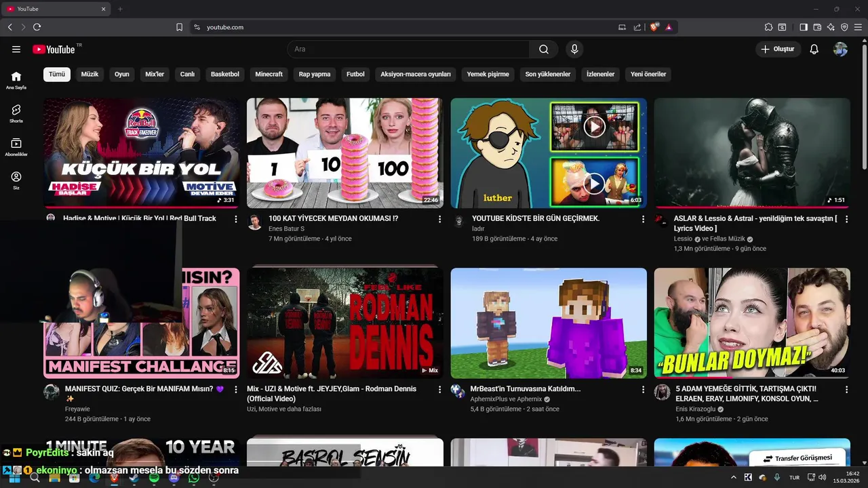Image resolution: width=868 pixels, height=488 pixels.
Task: Open the Siz profile section in sidebar
Action: (16, 180)
